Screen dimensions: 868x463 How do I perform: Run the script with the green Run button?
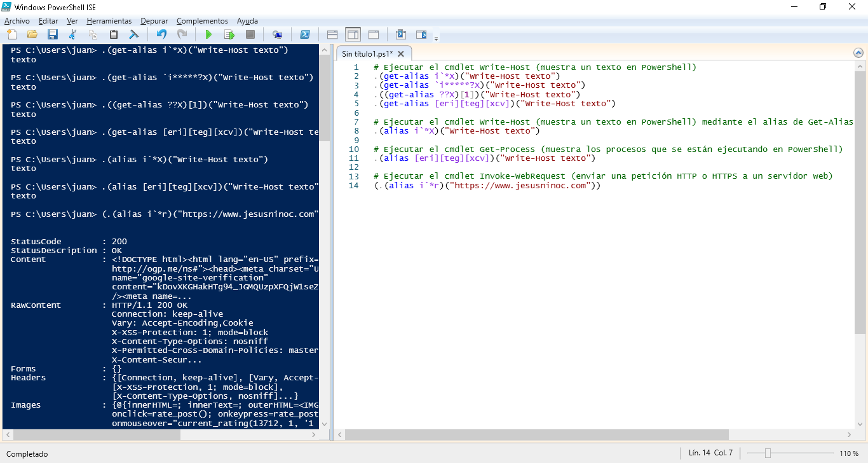[208, 34]
